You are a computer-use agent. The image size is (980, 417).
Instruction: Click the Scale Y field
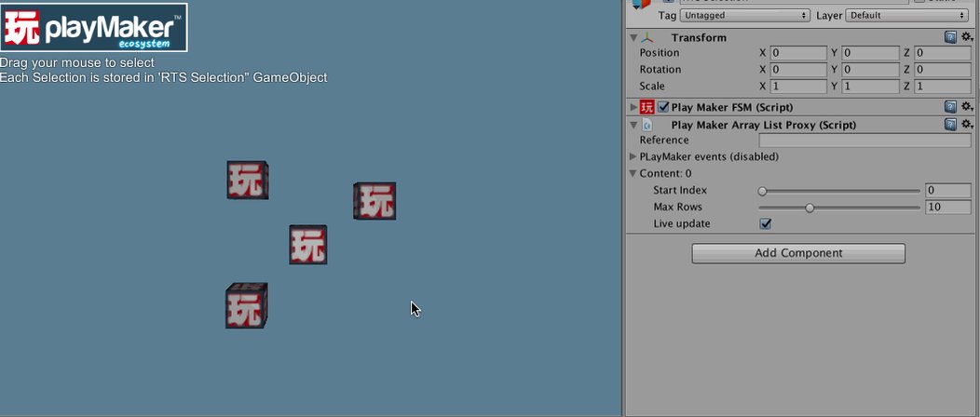point(870,87)
